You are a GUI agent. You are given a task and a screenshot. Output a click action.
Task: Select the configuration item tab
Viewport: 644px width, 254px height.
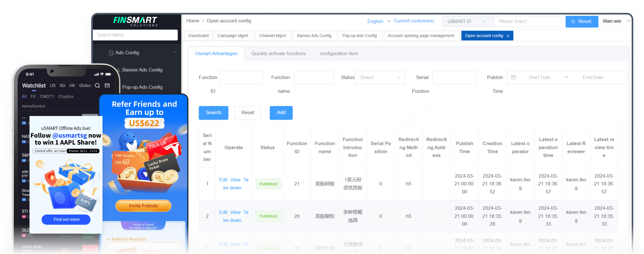339,53
